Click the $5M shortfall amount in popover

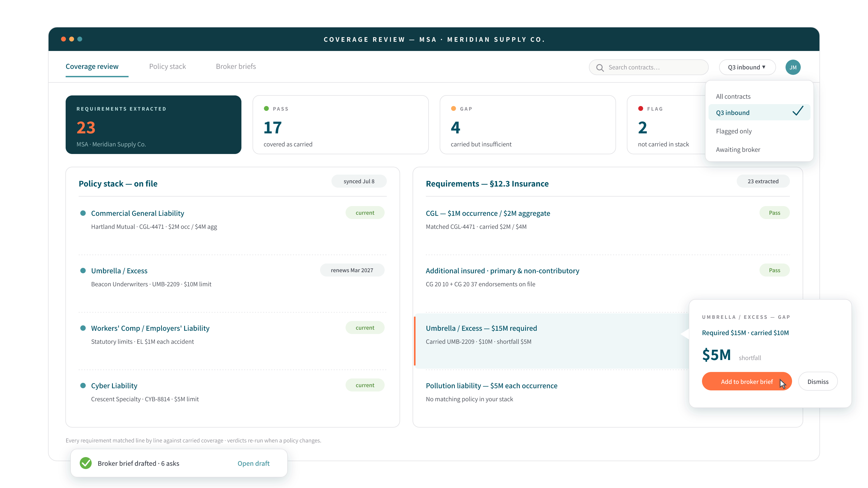[716, 355]
